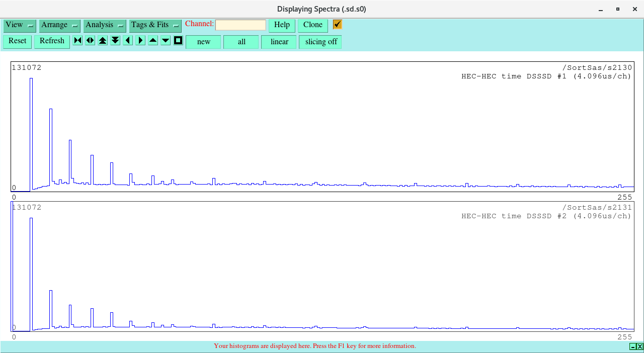Open the View dropdown menu
The height and width of the screenshot is (353, 644).
(20, 25)
